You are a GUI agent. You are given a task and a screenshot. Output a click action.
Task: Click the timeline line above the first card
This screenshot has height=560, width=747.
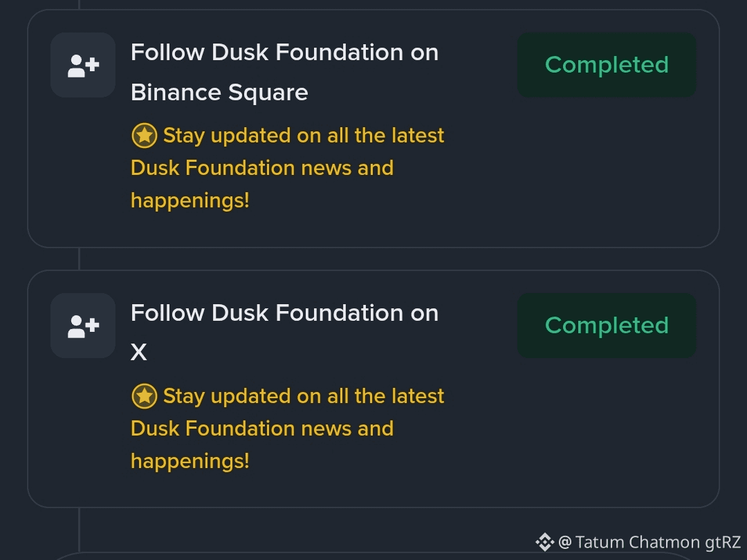[x=80, y=4]
